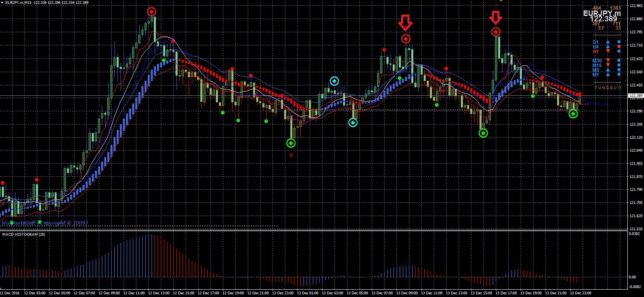
Task: Click the TUNGGU!!! status label
Action: (x=608, y=88)
